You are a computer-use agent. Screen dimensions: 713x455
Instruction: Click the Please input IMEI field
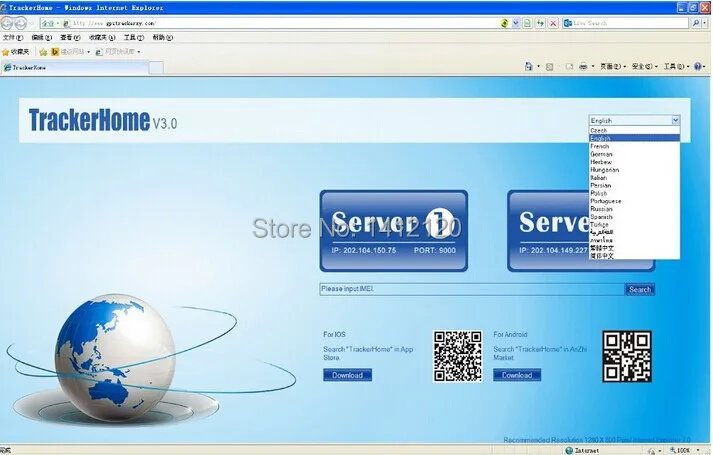[x=472, y=289]
